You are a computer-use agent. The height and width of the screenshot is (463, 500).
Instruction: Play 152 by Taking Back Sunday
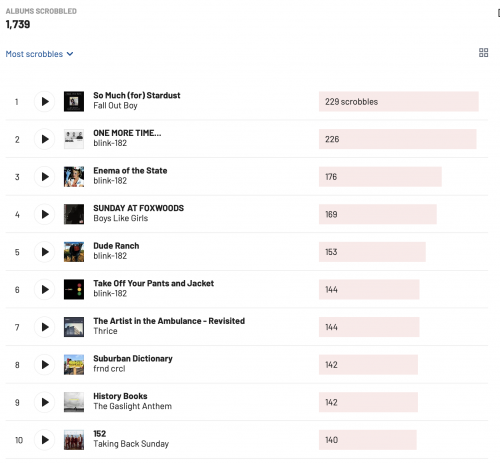pyautogui.click(x=44, y=440)
